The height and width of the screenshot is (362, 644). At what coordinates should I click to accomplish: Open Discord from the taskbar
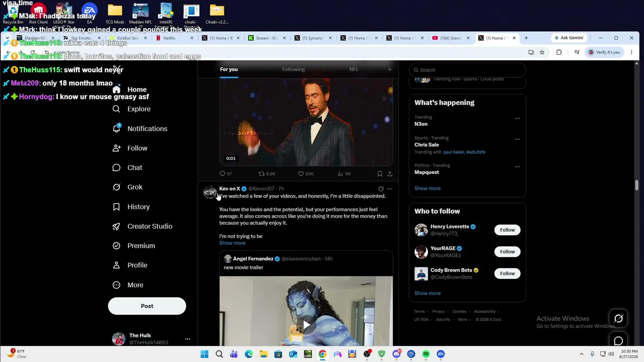pos(396,354)
